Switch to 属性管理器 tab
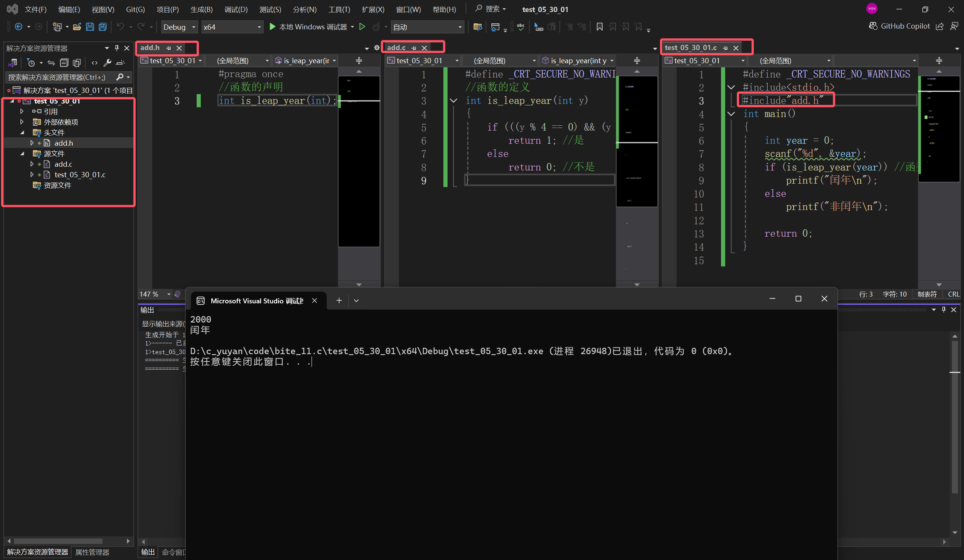Viewport: 964px width, 560px height. [x=92, y=552]
